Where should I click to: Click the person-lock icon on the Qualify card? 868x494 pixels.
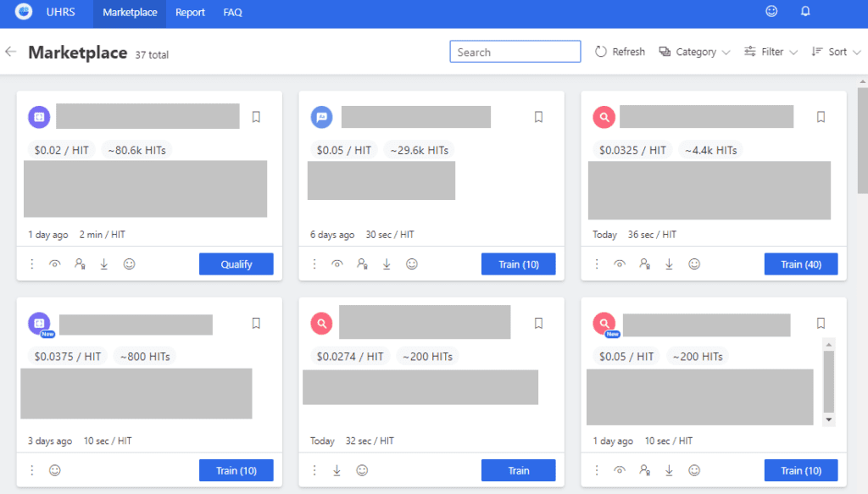(x=80, y=264)
